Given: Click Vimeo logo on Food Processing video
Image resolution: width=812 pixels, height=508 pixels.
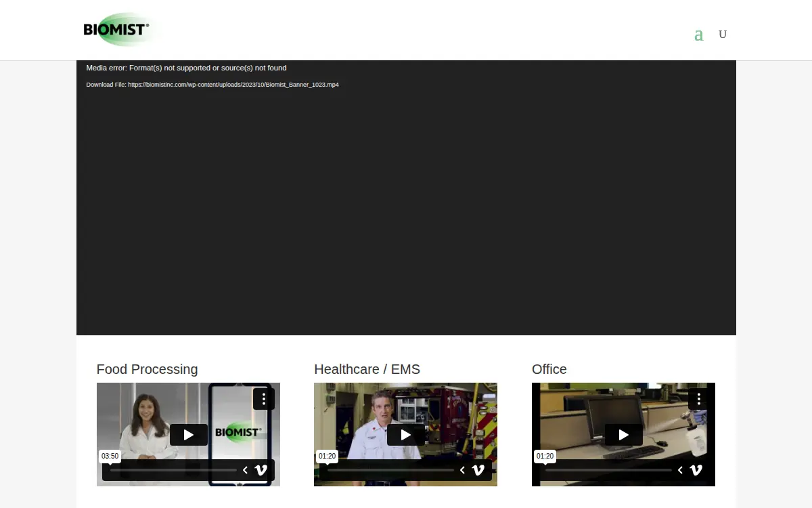Looking at the screenshot, I should click(x=261, y=470).
